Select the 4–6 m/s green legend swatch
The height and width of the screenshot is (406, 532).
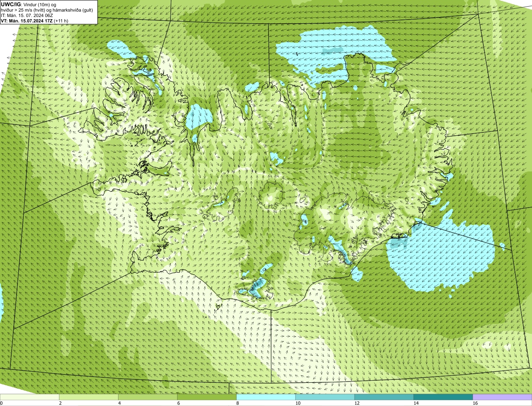pyautogui.click(x=148, y=397)
